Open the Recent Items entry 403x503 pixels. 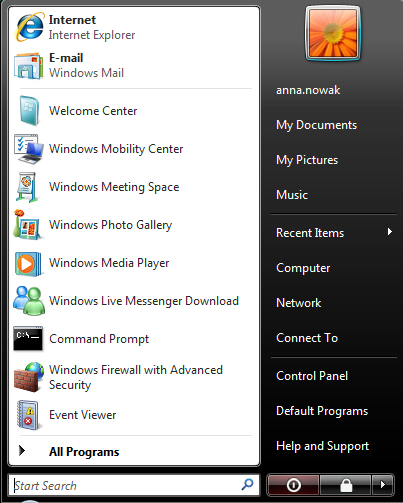334,233
